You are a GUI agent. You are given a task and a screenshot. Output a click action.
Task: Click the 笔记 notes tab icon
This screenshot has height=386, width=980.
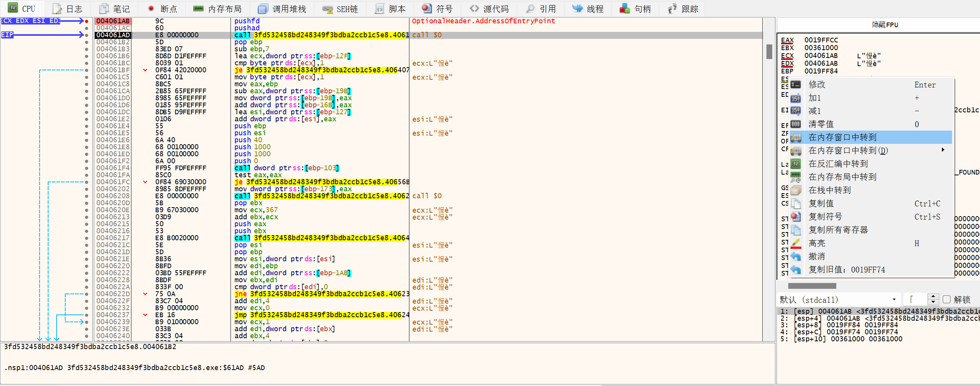coord(104,9)
